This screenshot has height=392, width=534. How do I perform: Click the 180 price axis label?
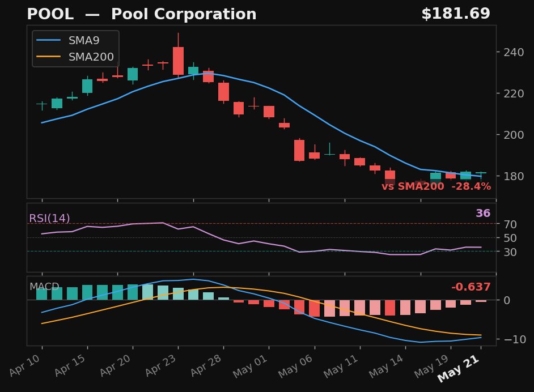pyautogui.click(x=514, y=176)
